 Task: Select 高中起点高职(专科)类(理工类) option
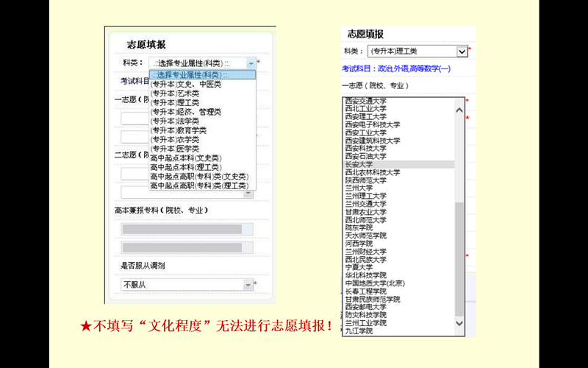(198, 185)
